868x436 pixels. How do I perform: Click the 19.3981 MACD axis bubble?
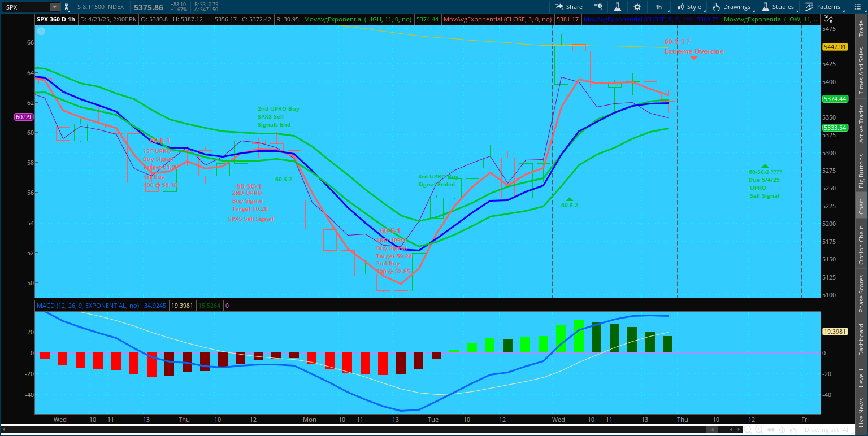click(835, 332)
